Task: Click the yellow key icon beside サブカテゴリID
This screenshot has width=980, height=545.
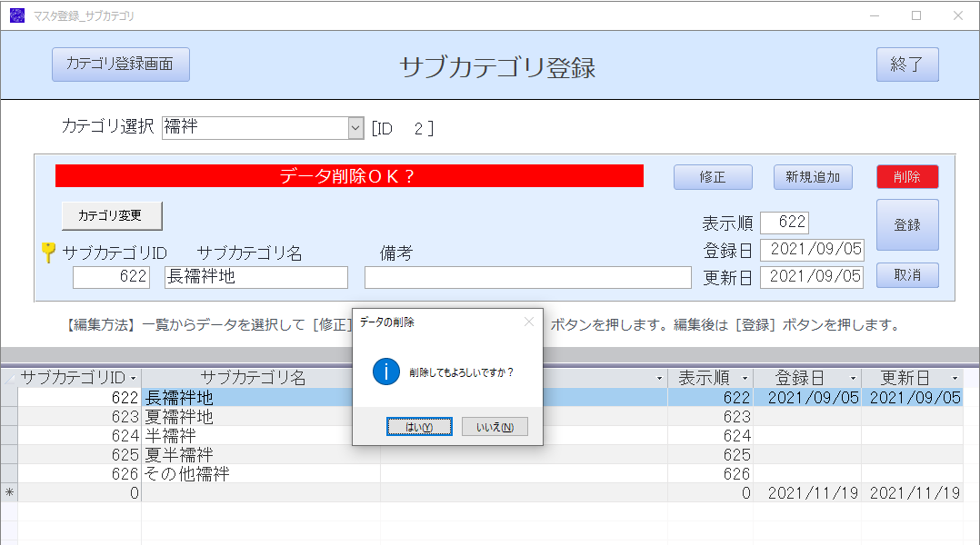Action: pyautogui.click(x=48, y=253)
